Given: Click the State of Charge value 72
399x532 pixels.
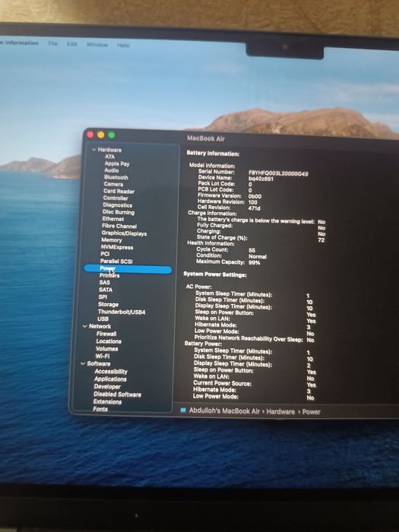Looking at the screenshot, I should (321, 240).
